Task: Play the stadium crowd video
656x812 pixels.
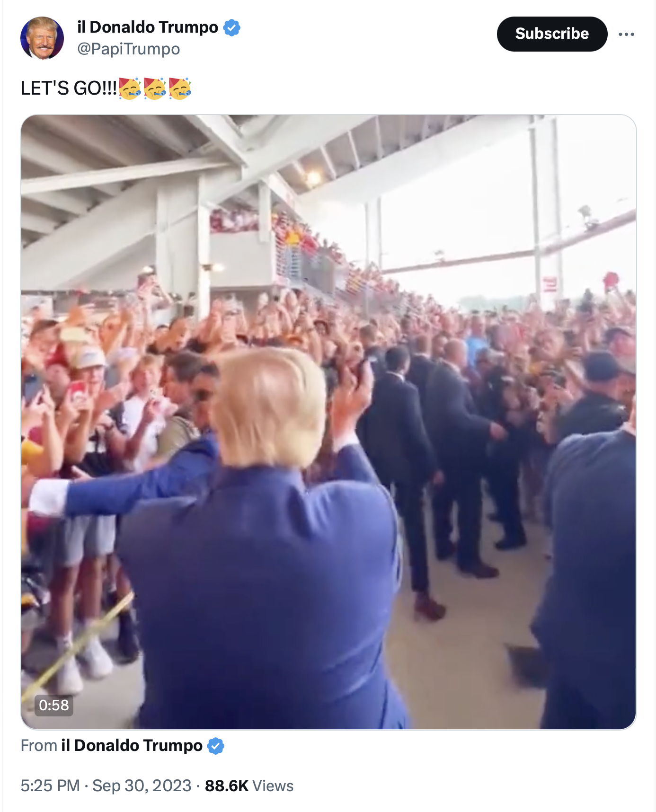Action: coord(328,422)
